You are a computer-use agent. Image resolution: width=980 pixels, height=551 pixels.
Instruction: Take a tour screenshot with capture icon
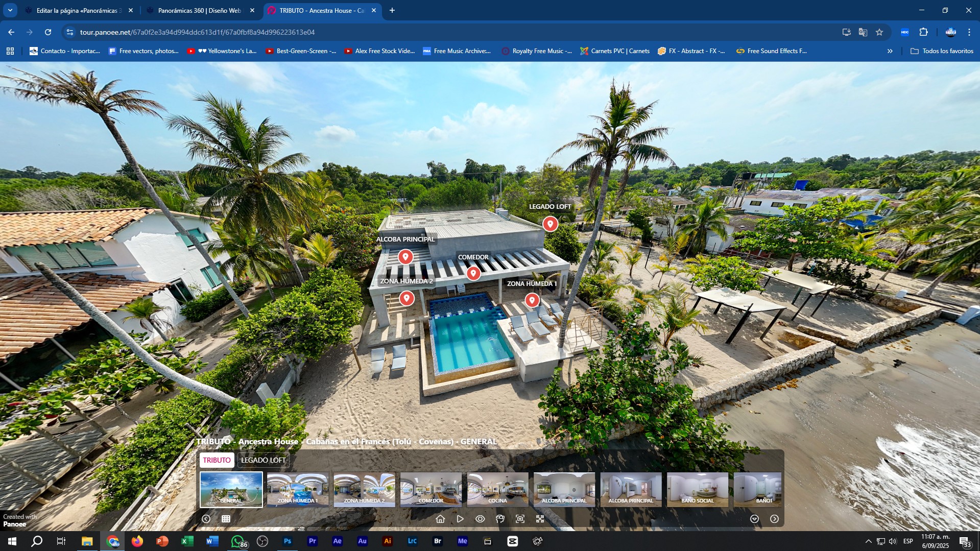(520, 519)
